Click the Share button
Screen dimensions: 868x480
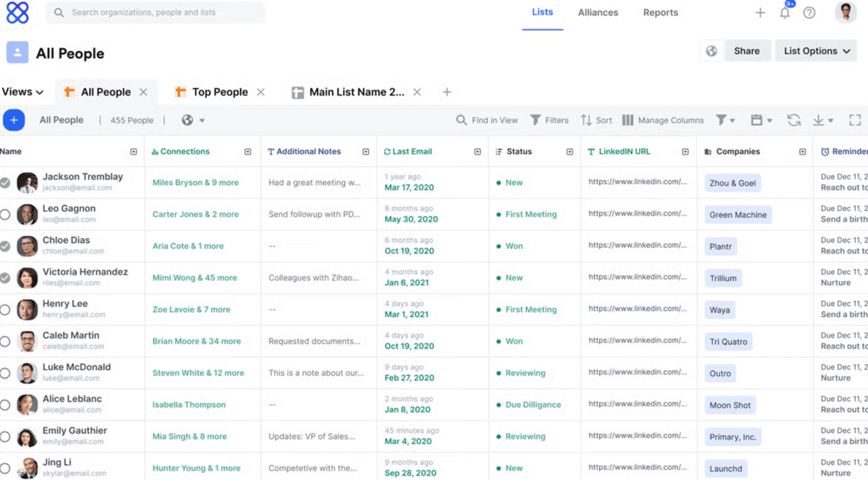pos(746,51)
